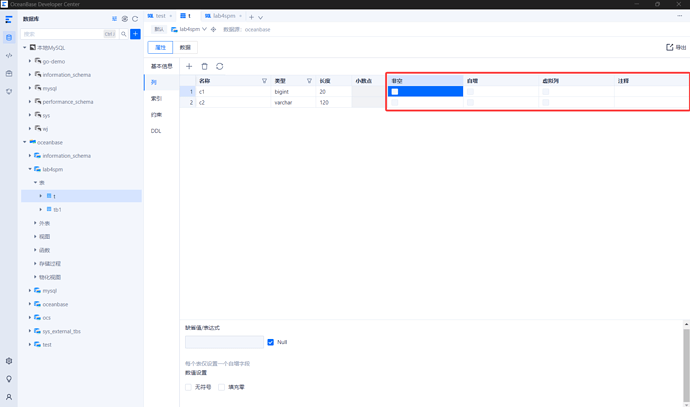Toggle the 非空 checkbox for column c1
Viewport: 690px width, 407px height.
click(x=395, y=91)
